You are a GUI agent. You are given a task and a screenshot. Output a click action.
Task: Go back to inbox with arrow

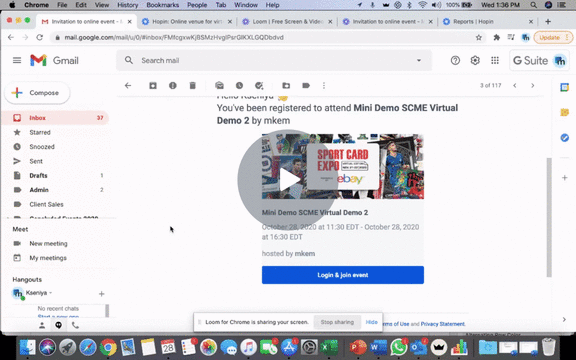point(128,86)
